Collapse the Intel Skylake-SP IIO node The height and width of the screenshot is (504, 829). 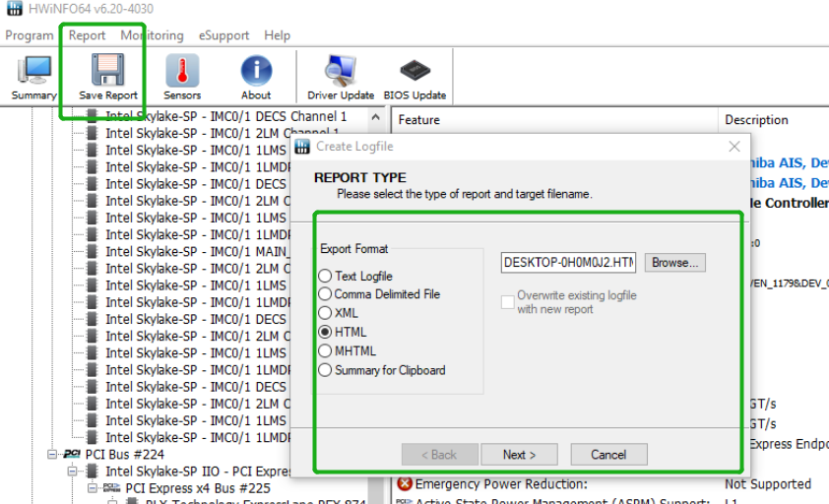point(73,471)
